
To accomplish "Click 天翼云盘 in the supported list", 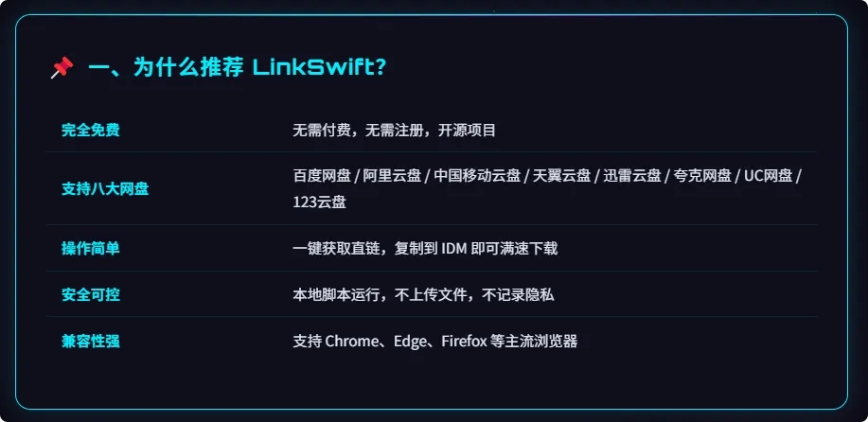I will click(x=562, y=176).
